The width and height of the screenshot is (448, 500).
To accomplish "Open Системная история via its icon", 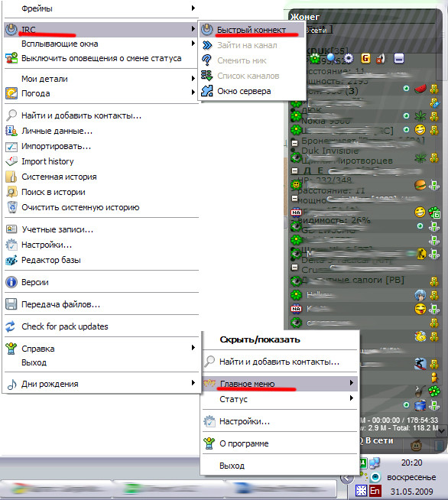I will 11,177.
